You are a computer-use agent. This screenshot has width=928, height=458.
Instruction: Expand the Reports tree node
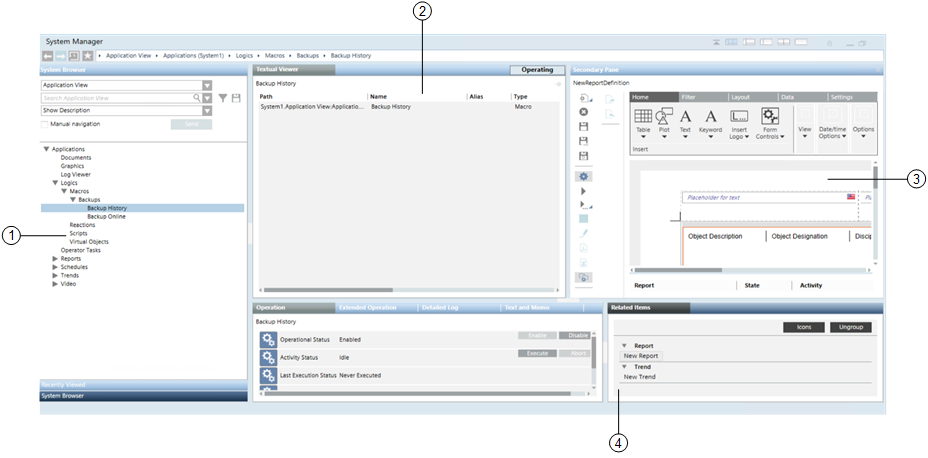[x=55, y=259]
